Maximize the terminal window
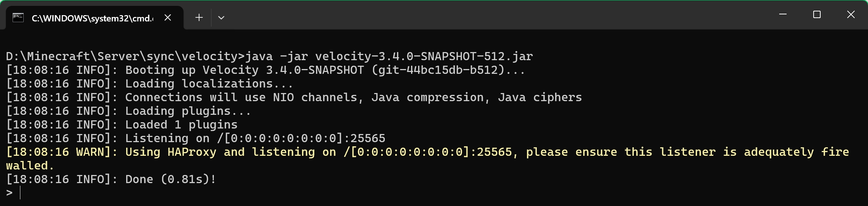Screen dimensions: 868x206 click(817, 14)
